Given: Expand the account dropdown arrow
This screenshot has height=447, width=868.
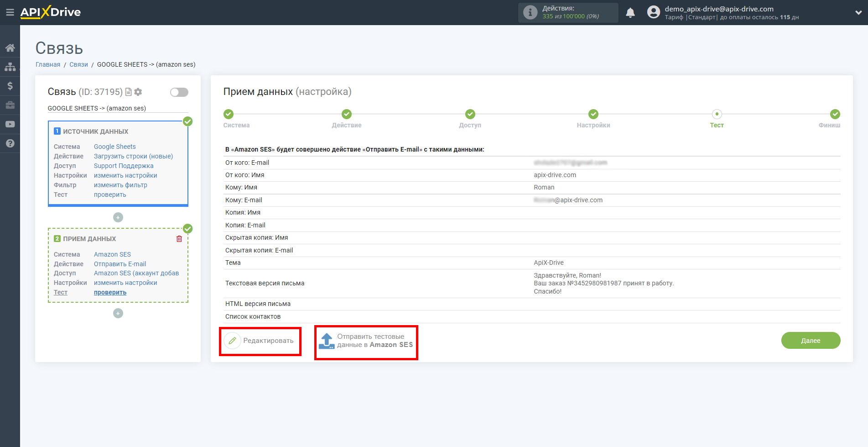Looking at the screenshot, I should [x=858, y=13].
